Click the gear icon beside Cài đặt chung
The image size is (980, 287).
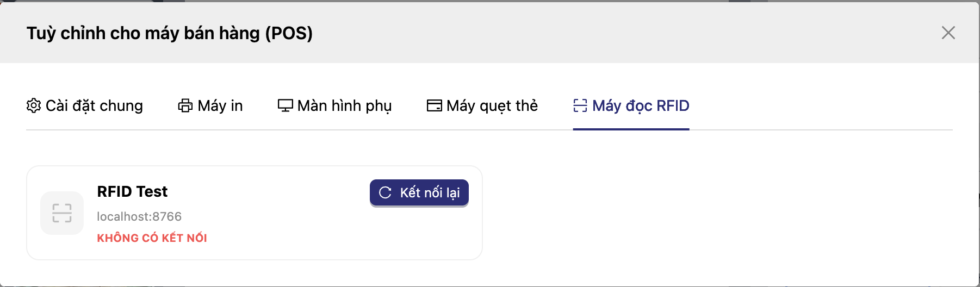coord(34,105)
